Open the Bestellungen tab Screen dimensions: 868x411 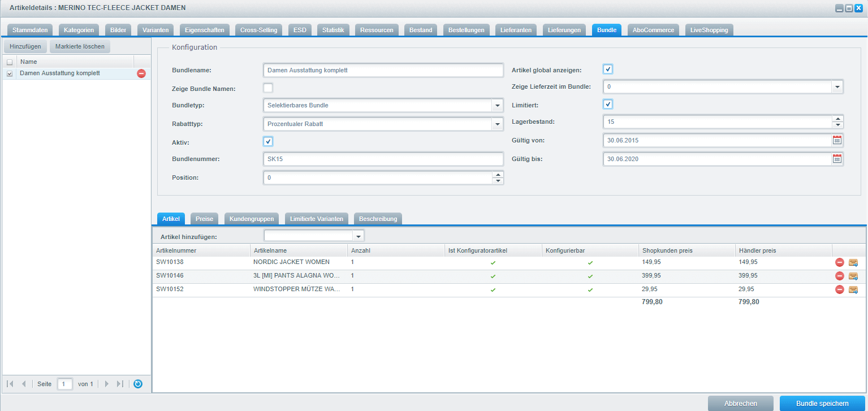467,30
